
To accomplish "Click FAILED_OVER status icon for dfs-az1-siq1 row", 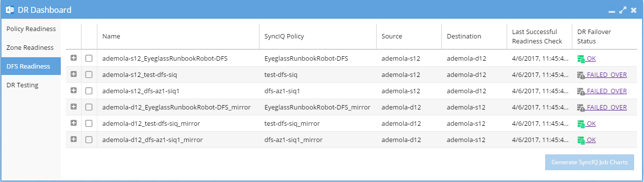I will (581, 91).
